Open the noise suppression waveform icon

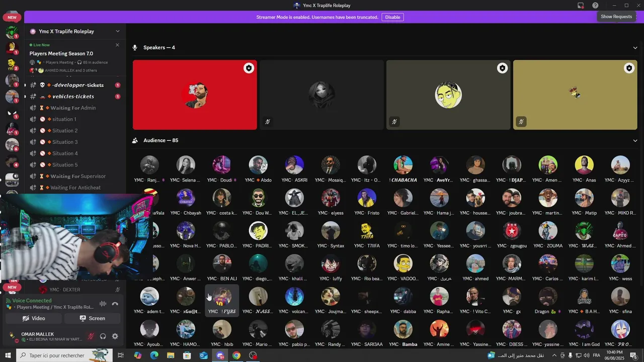click(x=103, y=304)
